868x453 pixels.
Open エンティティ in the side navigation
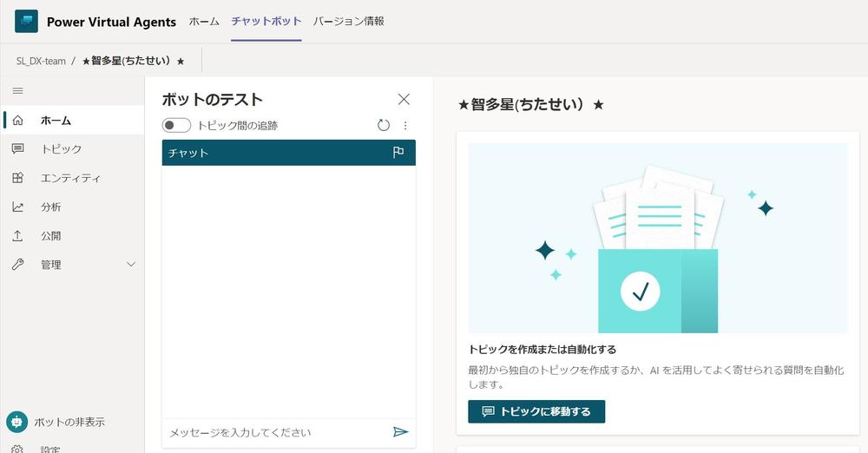pos(71,178)
